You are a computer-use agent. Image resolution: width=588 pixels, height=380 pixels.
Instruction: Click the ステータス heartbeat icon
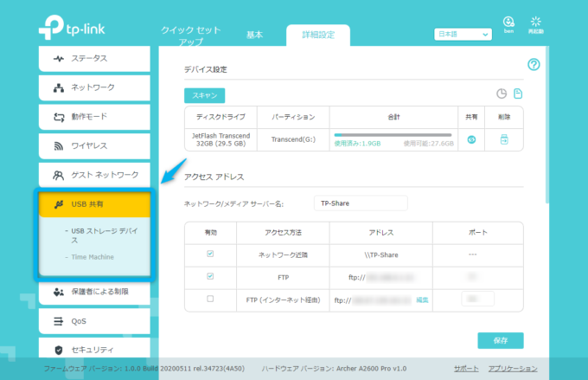point(59,59)
